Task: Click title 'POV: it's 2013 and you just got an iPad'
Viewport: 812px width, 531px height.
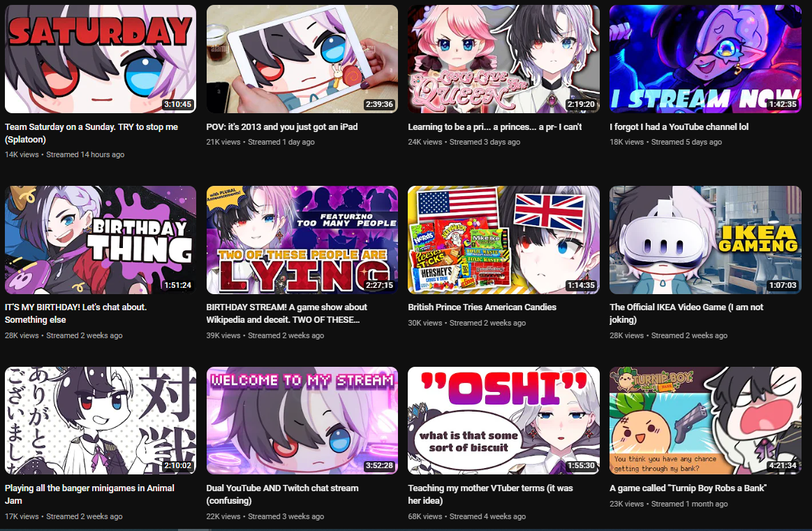Action: click(x=281, y=127)
